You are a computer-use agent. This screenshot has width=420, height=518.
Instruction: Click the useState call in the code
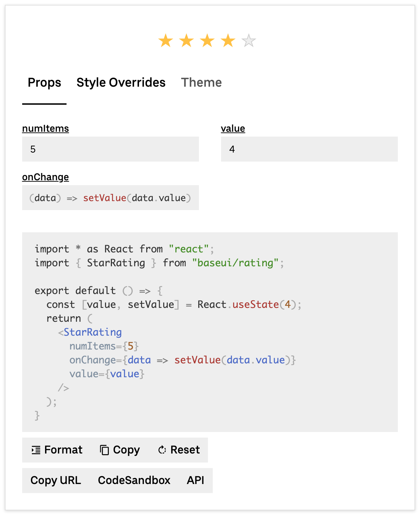tap(256, 304)
